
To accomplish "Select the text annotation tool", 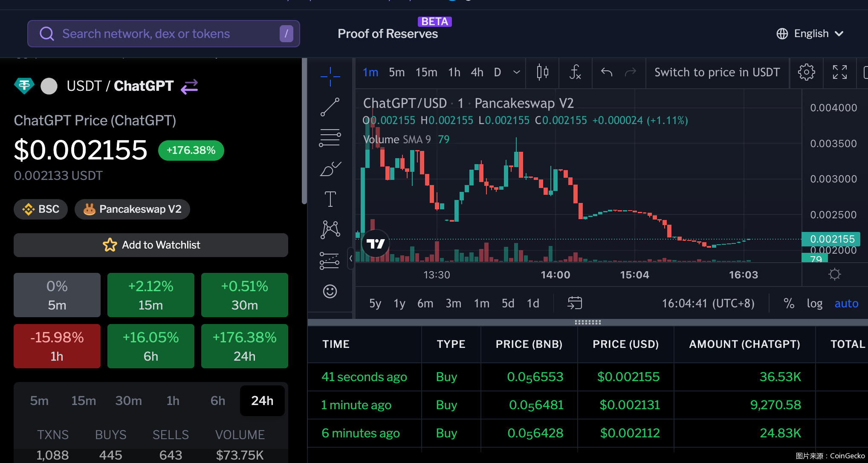I will point(330,199).
